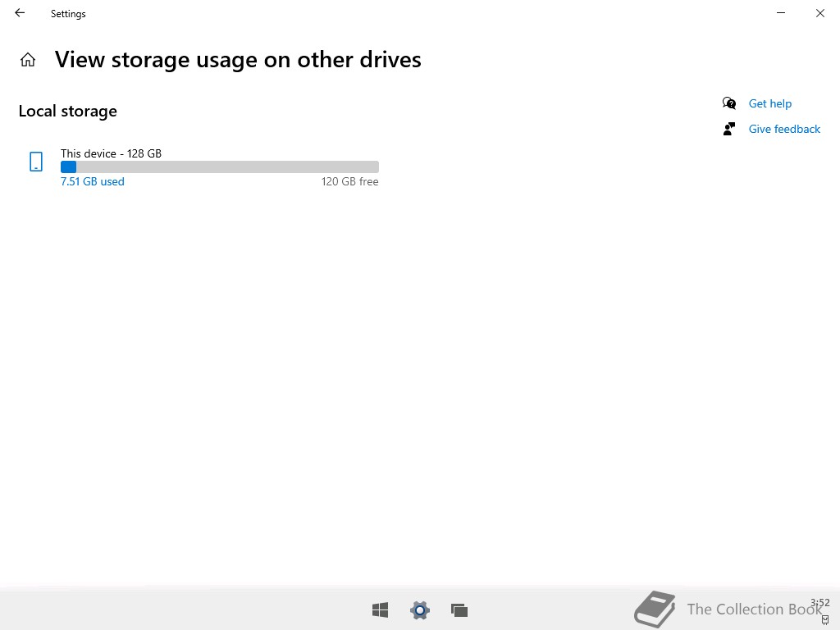This screenshot has height=630, width=840.
Task: Click the Give feedback person icon
Action: [x=728, y=129]
